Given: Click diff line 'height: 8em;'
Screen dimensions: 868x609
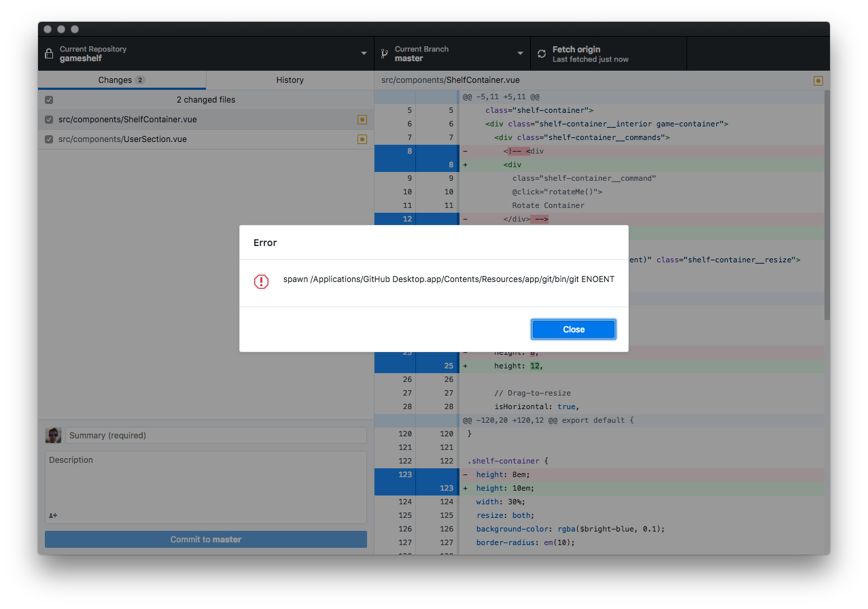Looking at the screenshot, I should 502,474.
